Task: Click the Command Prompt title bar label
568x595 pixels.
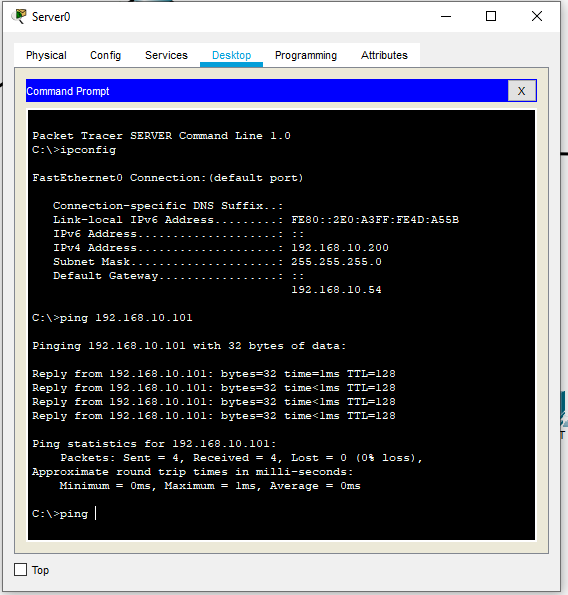Action: 68,91
